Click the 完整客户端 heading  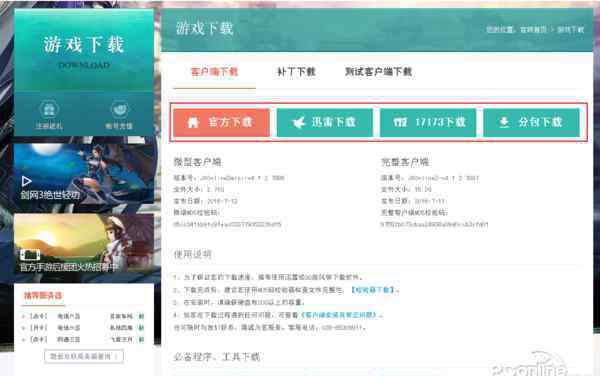click(405, 162)
